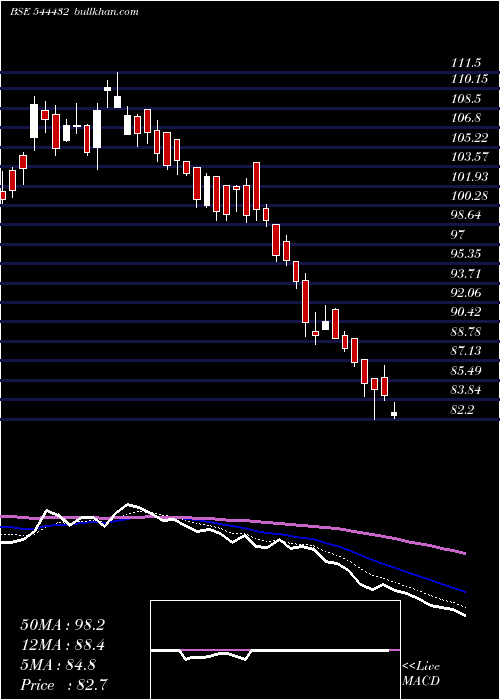Viewport: 500px width, 700px height.
Task: Click the 87.13 price level label
Action: (x=467, y=351)
